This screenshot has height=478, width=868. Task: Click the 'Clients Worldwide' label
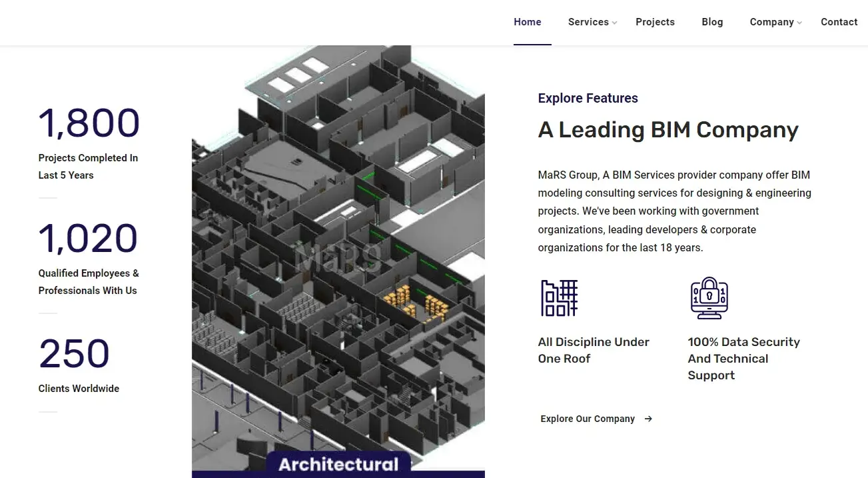(x=79, y=389)
